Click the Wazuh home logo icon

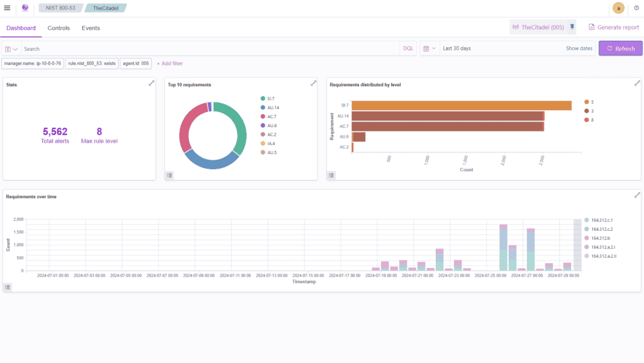[25, 8]
